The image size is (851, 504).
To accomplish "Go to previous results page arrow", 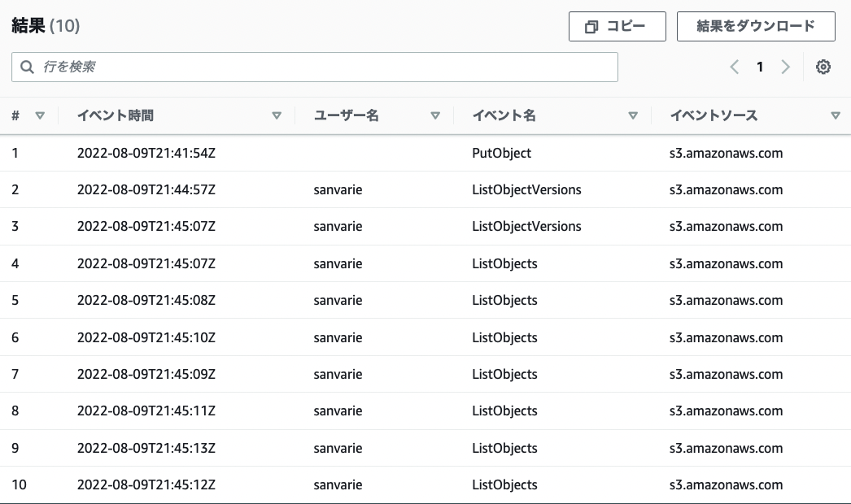I will (735, 67).
